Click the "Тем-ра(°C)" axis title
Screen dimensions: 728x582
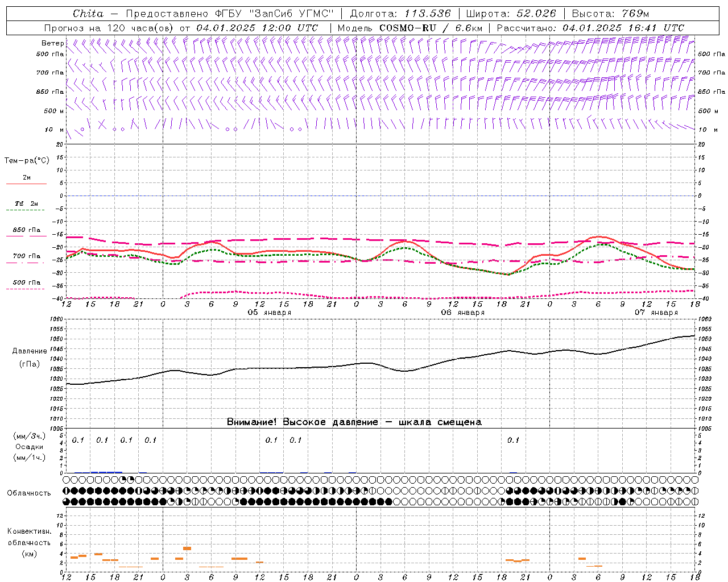27,161
